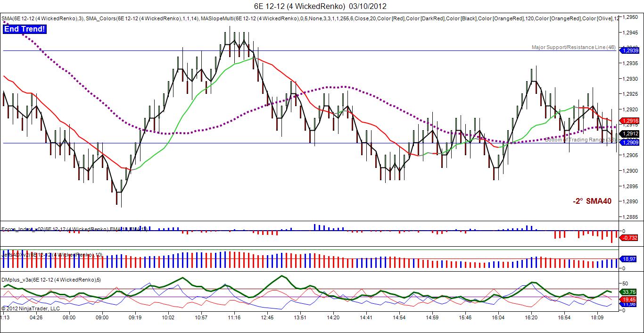Click the 1,2950 price axis label
The height and width of the screenshot is (333, 644).
(630, 17)
